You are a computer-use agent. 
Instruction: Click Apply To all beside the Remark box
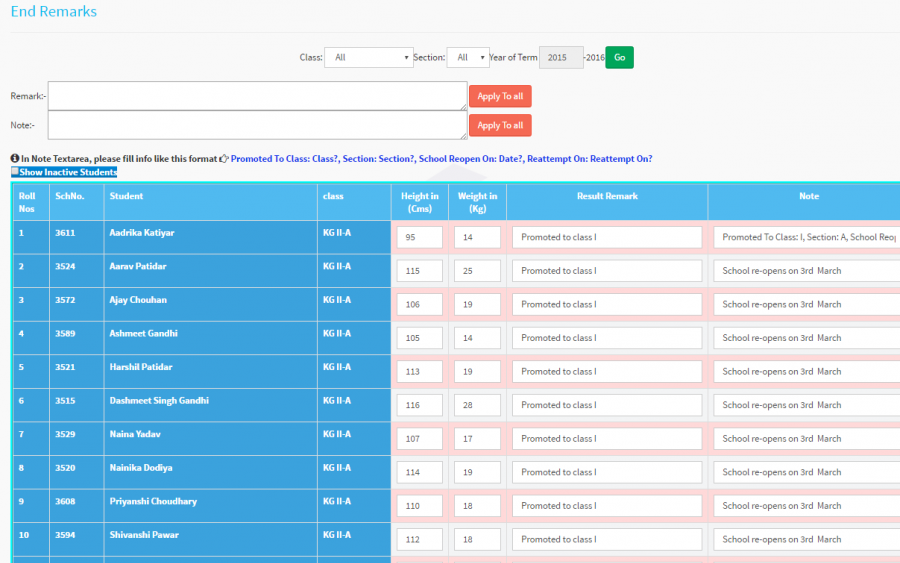click(500, 96)
